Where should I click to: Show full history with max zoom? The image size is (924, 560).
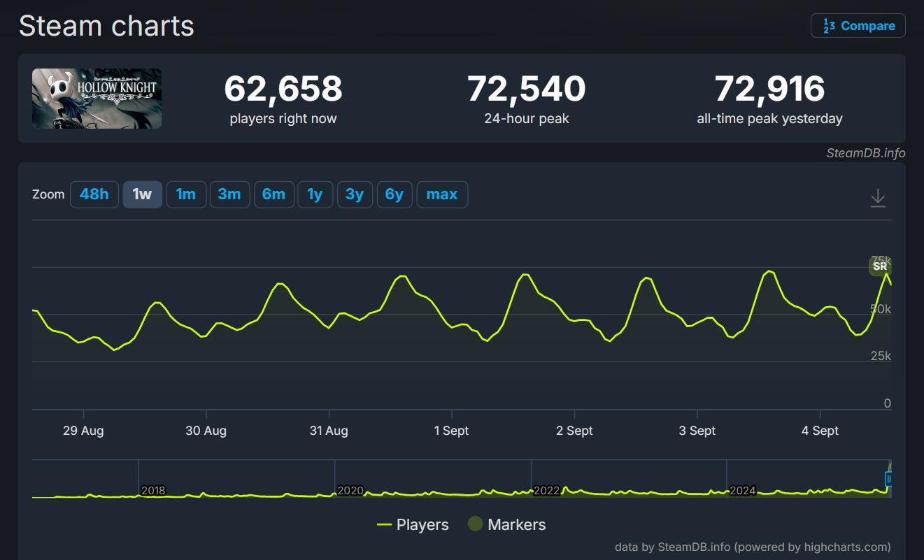click(442, 194)
